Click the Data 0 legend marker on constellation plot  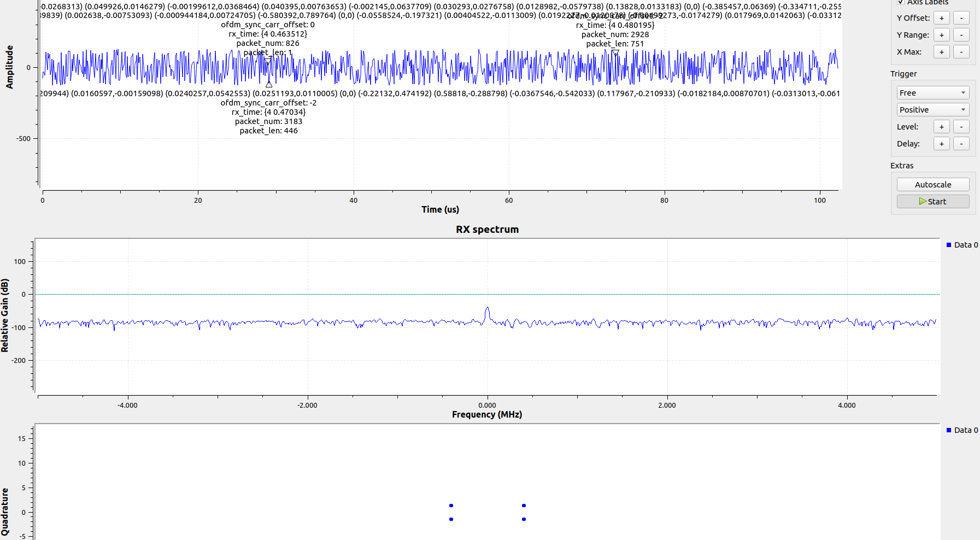(x=949, y=430)
